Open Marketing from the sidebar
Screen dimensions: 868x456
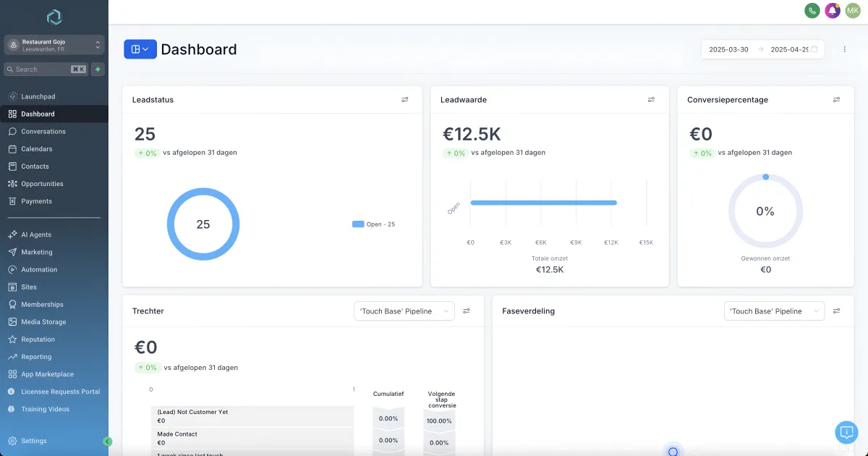pos(37,252)
